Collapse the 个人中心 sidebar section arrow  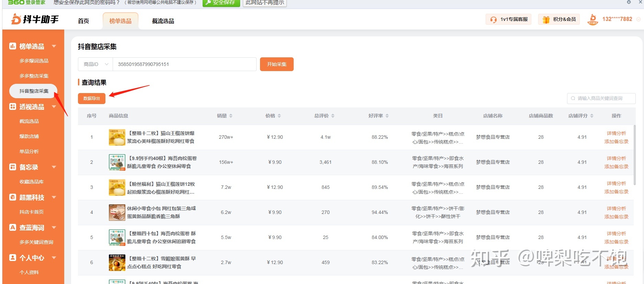point(54,258)
